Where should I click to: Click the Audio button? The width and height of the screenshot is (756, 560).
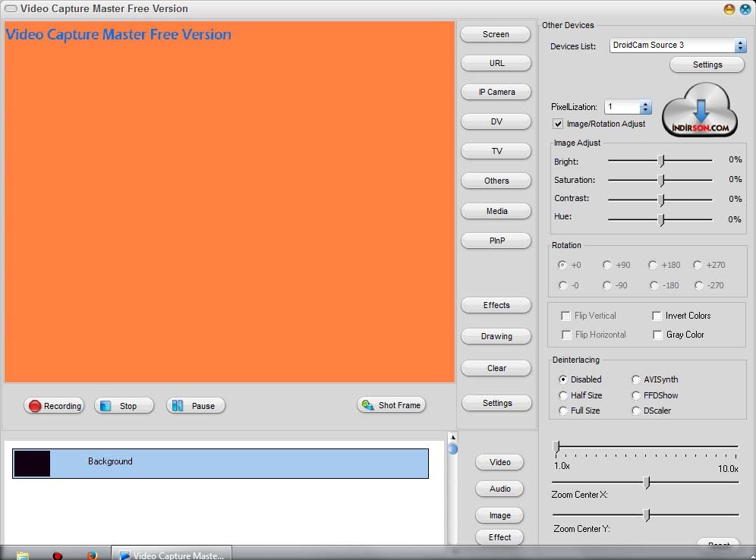tap(499, 489)
